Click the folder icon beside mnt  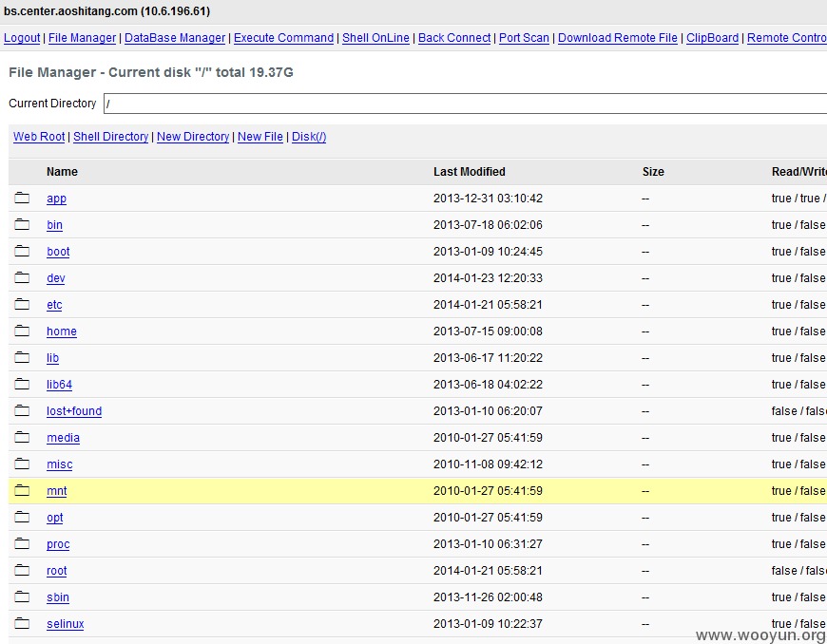click(x=22, y=490)
